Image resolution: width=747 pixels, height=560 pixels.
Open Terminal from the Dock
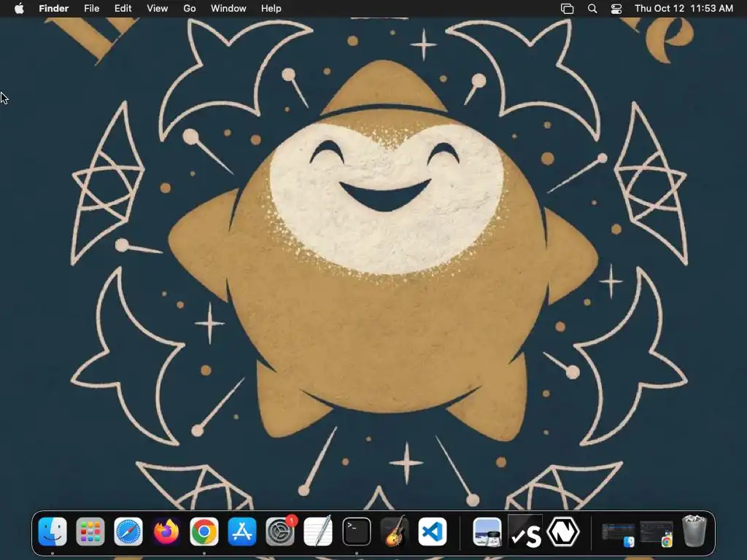pyautogui.click(x=356, y=532)
